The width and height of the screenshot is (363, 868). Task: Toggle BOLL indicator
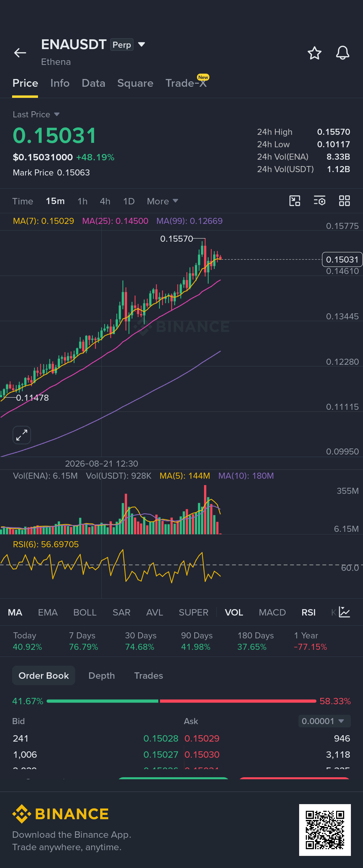[85, 612]
